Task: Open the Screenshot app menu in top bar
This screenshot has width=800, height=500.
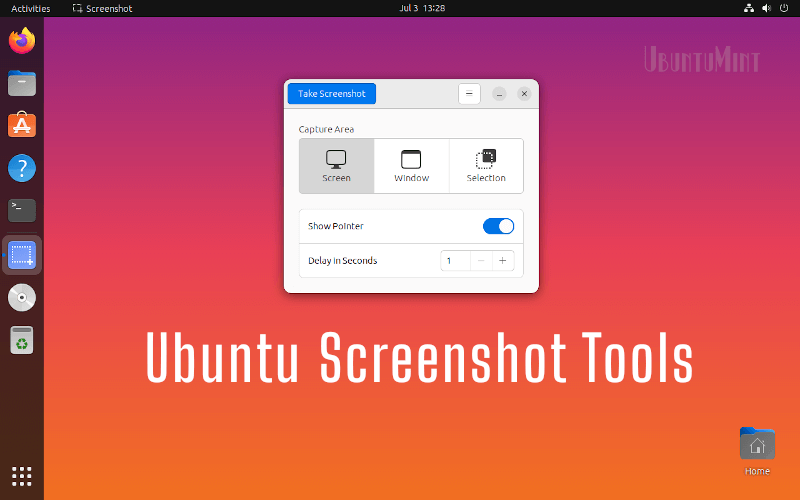Action: tap(103, 9)
